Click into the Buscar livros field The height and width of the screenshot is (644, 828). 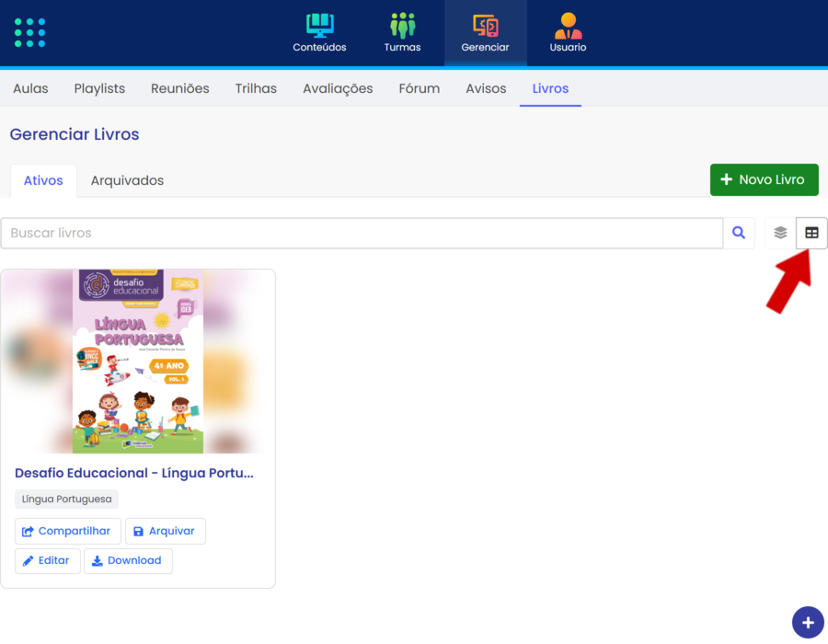point(362,234)
